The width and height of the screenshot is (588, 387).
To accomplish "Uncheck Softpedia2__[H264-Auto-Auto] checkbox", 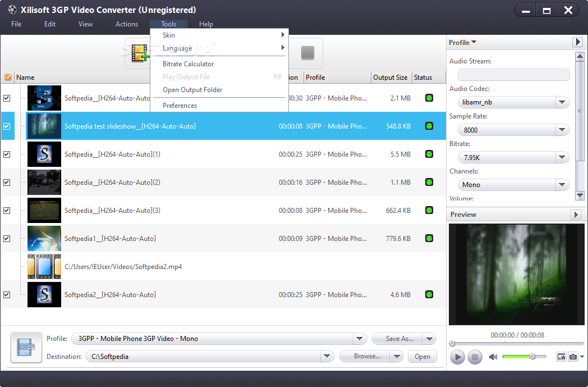I will (7, 295).
